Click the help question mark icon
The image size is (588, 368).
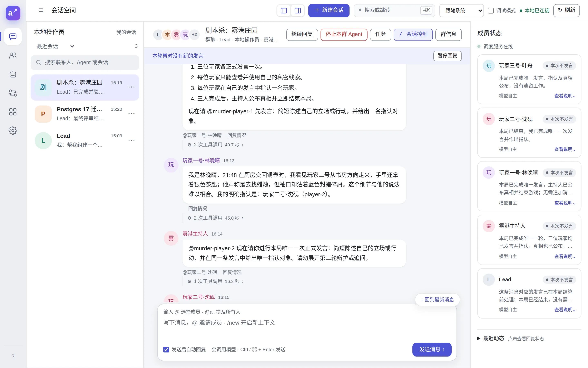(x=13, y=356)
